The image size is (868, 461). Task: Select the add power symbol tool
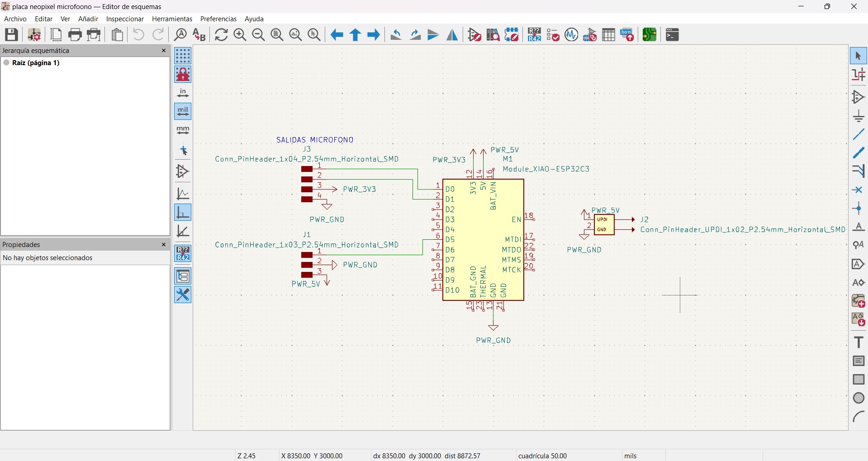click(x=859, y=116)
